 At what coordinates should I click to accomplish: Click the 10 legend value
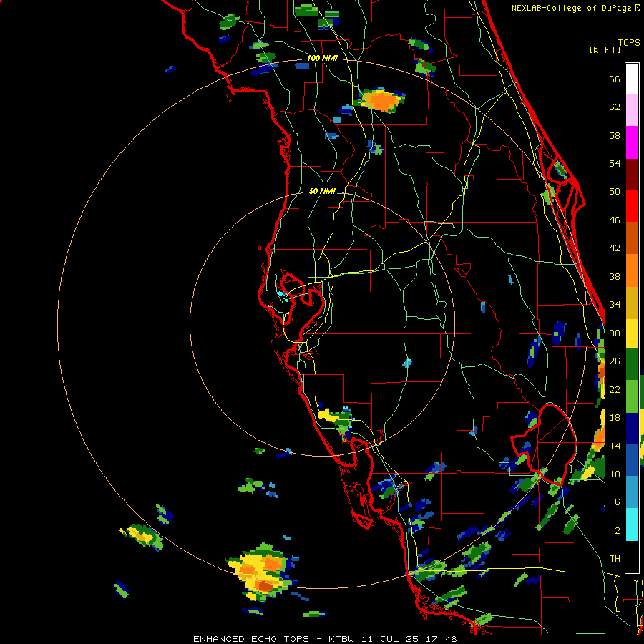click(x=615, y=474)
